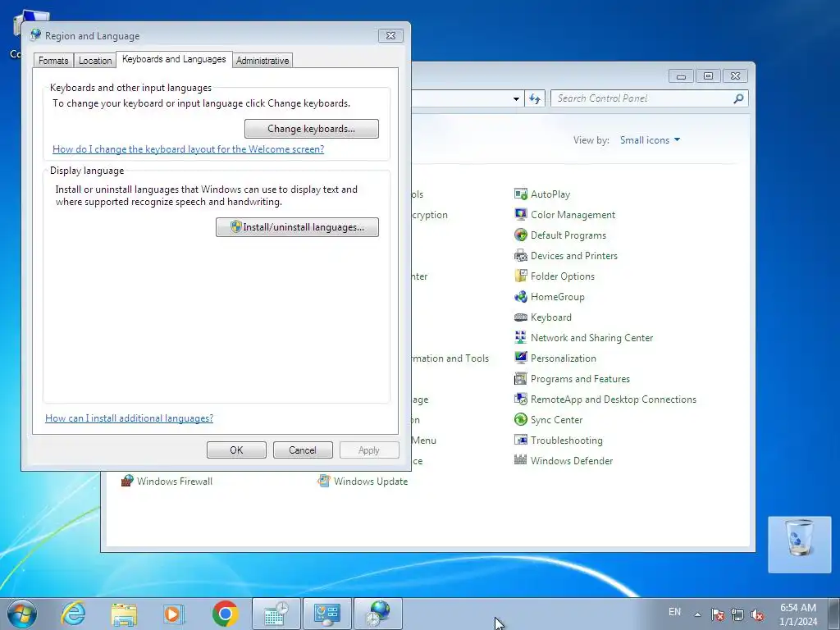Open Programs and Features icon
The width and height of the screenshot is (840, 630).
(520, 379)
